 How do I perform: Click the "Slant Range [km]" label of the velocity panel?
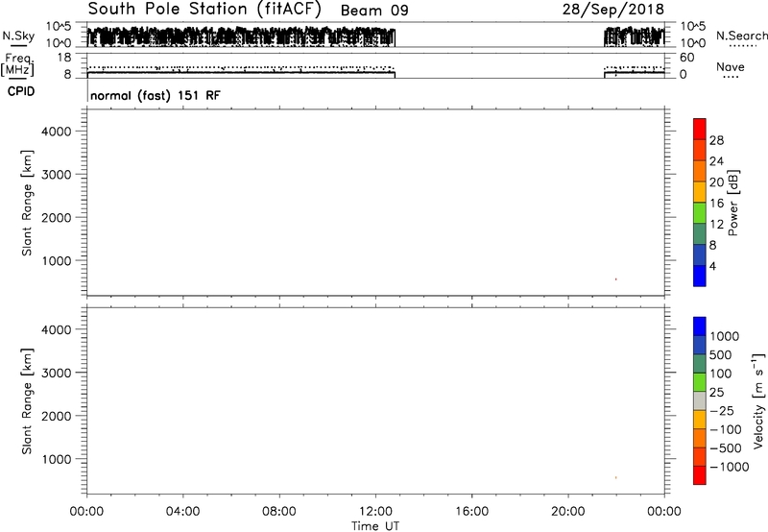pyautogui.click(x=27, y=401)
